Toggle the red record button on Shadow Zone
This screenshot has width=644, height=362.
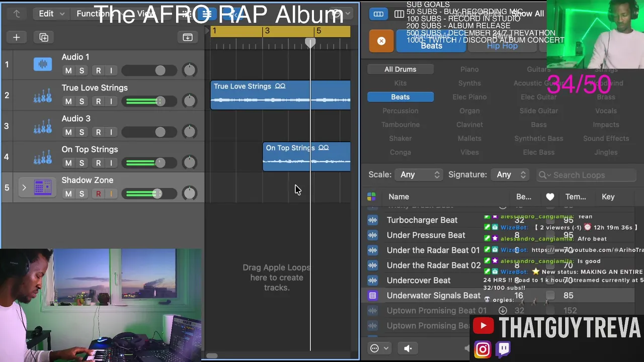(x=98, y=194)
